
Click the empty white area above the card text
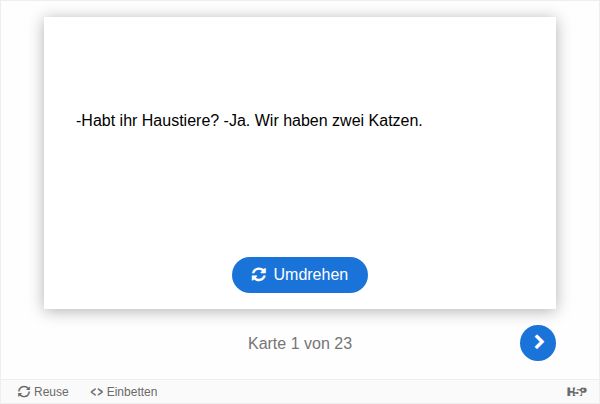300,63
